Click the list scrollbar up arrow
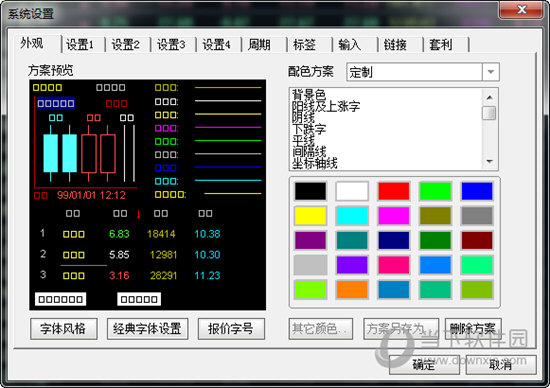This screenshot has width=550, height=388. point(490,97)
